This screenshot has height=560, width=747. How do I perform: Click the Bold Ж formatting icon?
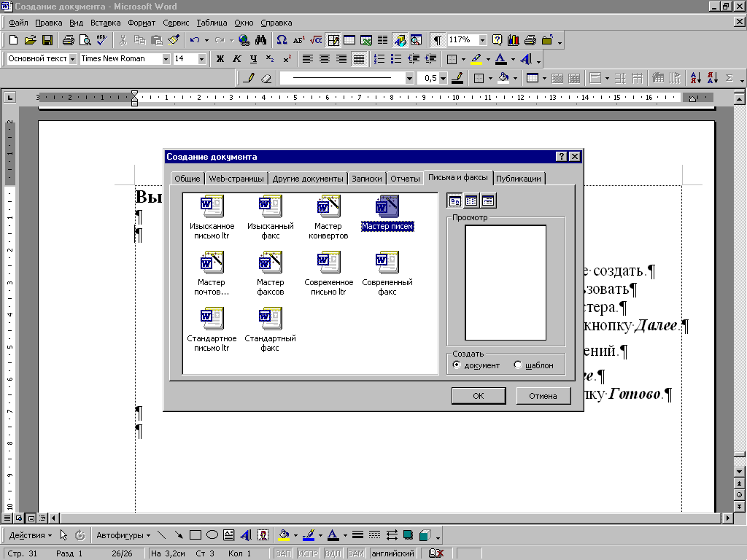click(x=220, y=59)
